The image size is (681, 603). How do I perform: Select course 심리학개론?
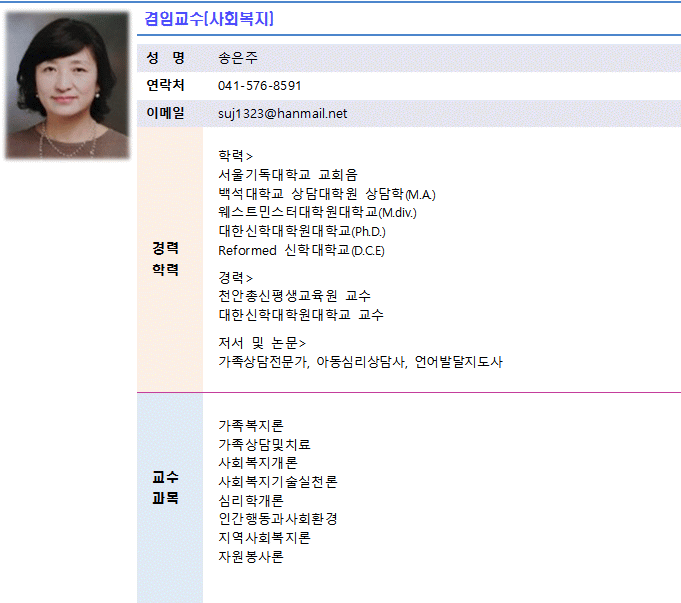(251, 500)
